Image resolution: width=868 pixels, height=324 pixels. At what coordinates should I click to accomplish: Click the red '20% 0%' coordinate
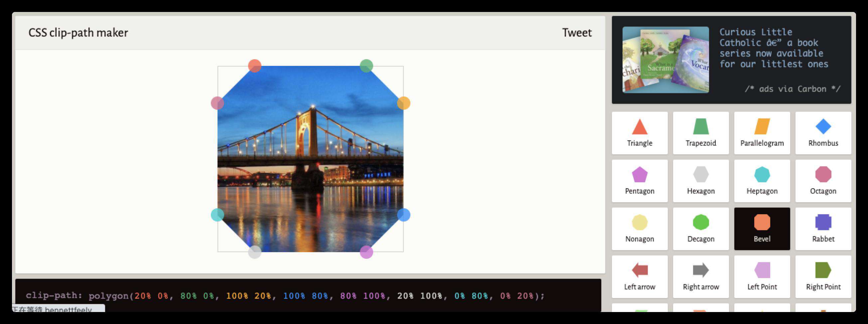click(x=151, y=296)
